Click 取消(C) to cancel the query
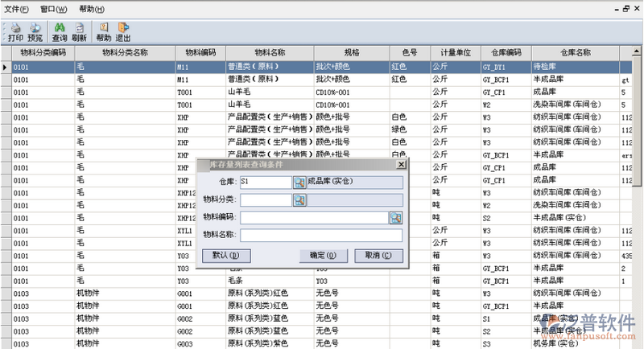 (378, 255)
